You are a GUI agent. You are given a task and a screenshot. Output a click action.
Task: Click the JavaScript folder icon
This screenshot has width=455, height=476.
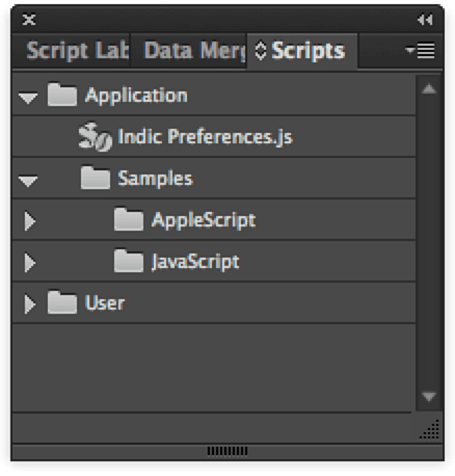[x=129, y=260]
